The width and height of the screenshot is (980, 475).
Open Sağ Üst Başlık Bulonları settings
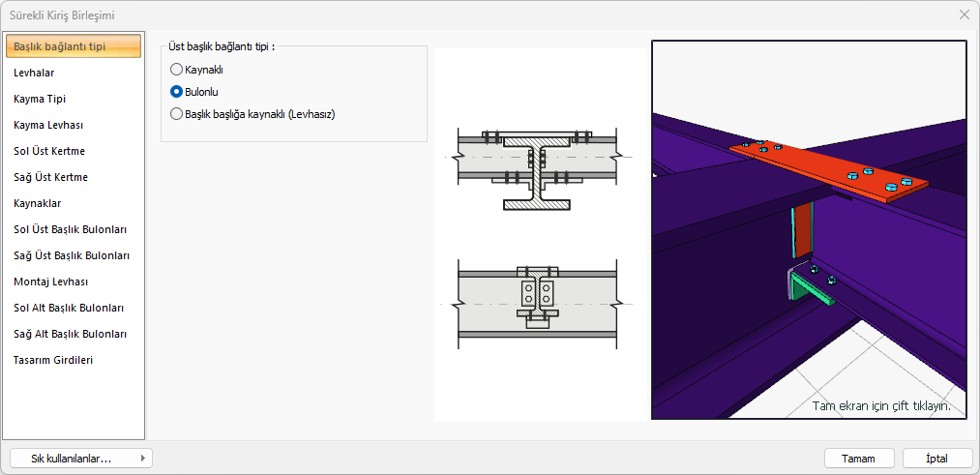click(72, 255)
